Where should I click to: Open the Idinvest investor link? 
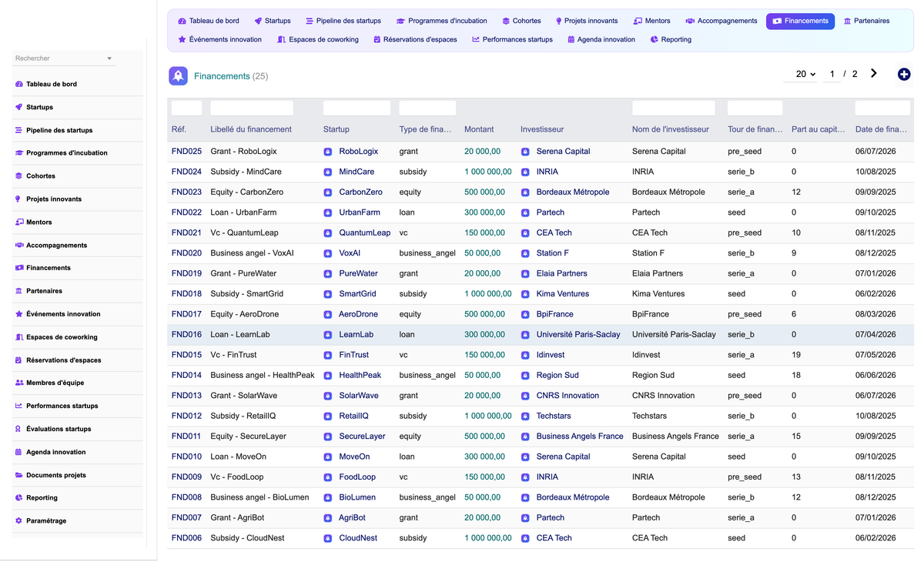[x=550, y=355]
